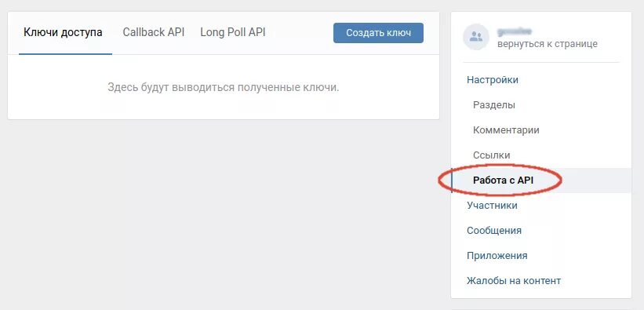The width and height of the screenshot is (644, 310).
Task: Click the blue marker beside "Работа с API"
Action: click(452, 180)
